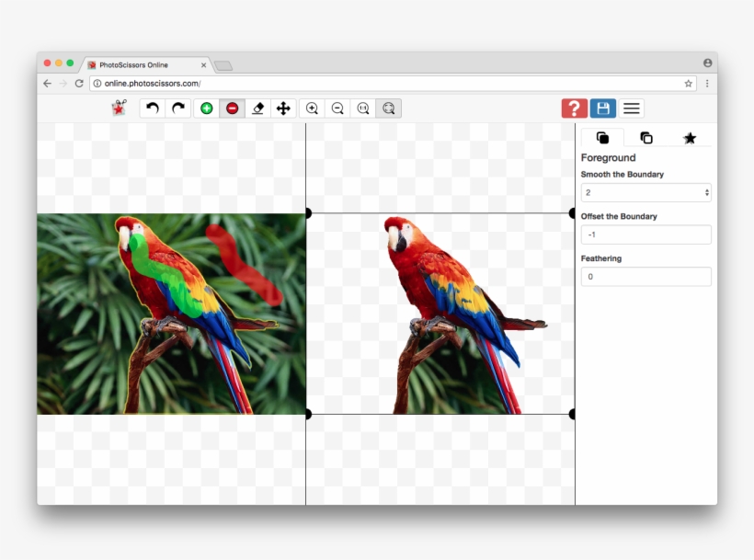Click the bottom-left crop handle on result
Screen dimensions: 754x560
[x=308, y=414]
